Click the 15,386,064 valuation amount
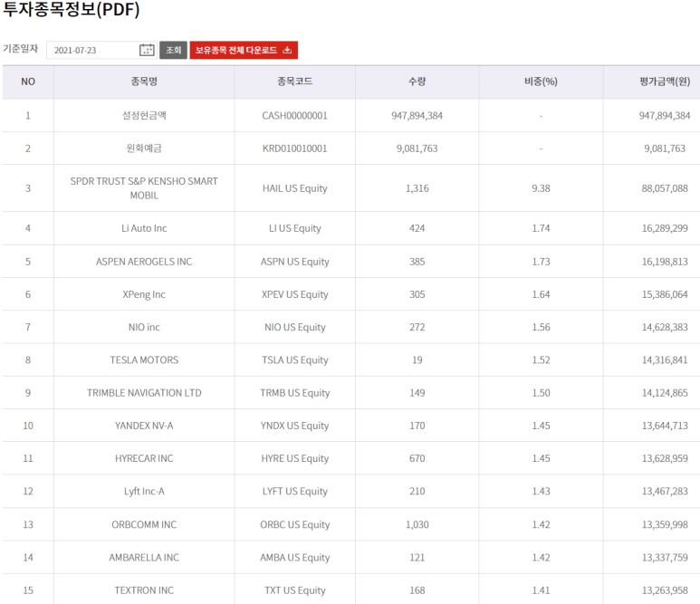The image size is (700, 604). [x=665, y=294]
